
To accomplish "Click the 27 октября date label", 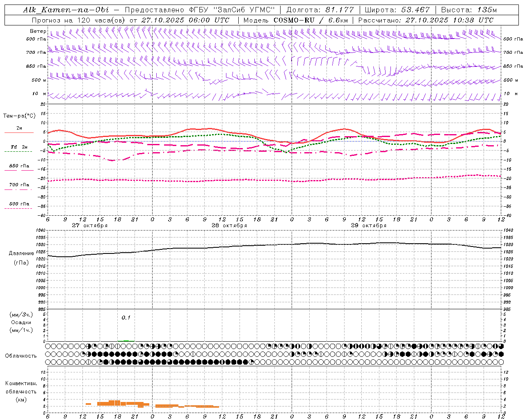I will coord(89,226).
